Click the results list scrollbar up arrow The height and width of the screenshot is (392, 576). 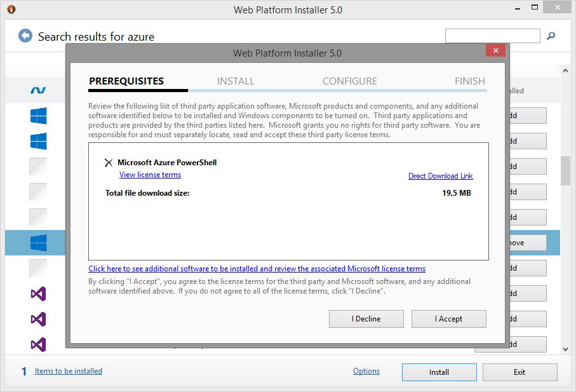coord(565,71)
